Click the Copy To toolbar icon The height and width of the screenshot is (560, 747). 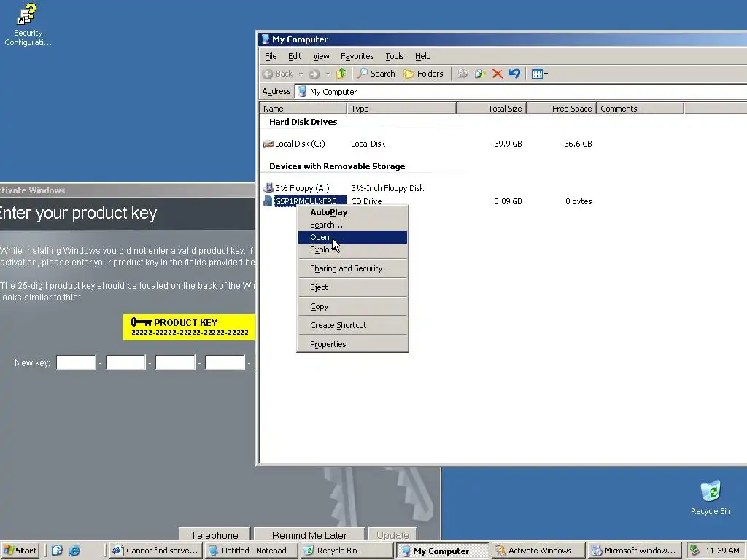(x=480, y=74)
